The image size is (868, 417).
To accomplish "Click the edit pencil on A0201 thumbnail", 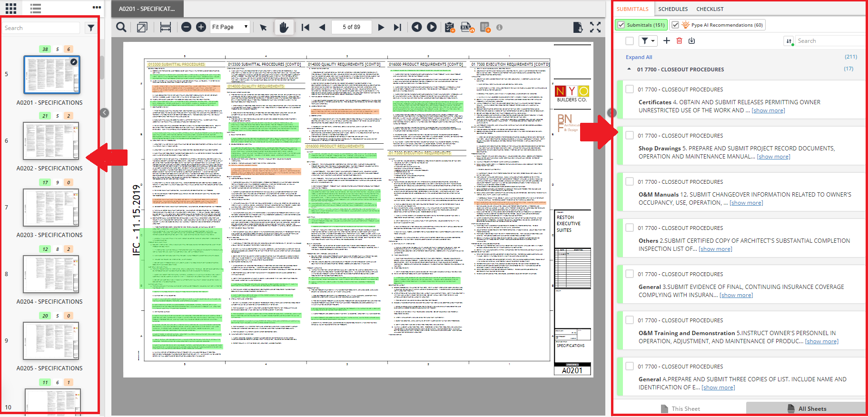I will click(74, 62).
